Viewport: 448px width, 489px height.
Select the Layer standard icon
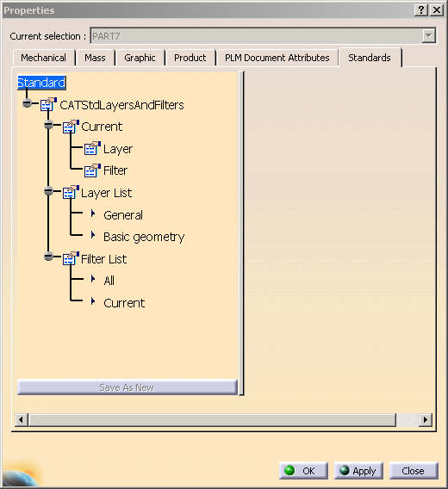point(92,148)
